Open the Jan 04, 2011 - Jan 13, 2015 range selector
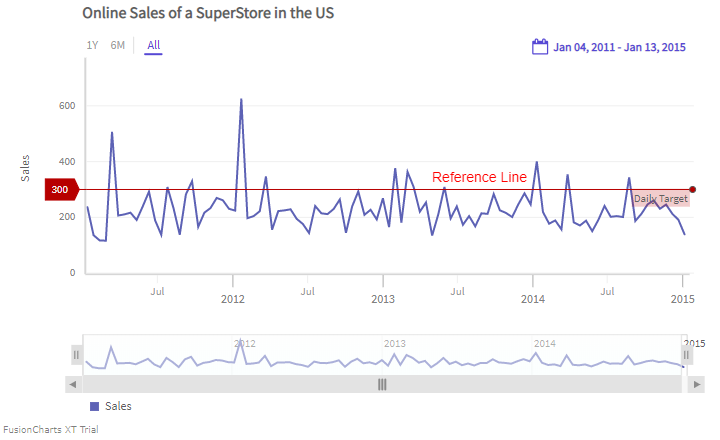Viewport: 720px width, 440px height. point(619,47)
